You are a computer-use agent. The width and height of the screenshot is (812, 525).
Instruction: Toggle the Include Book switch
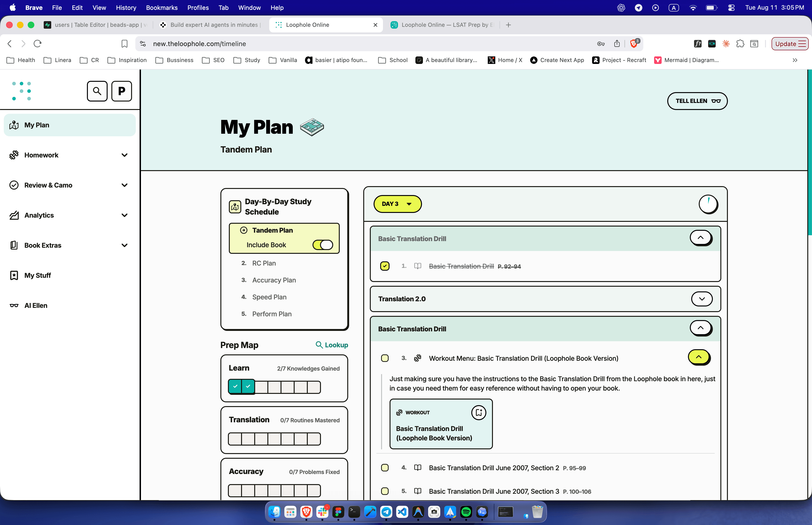coord(322,245)
